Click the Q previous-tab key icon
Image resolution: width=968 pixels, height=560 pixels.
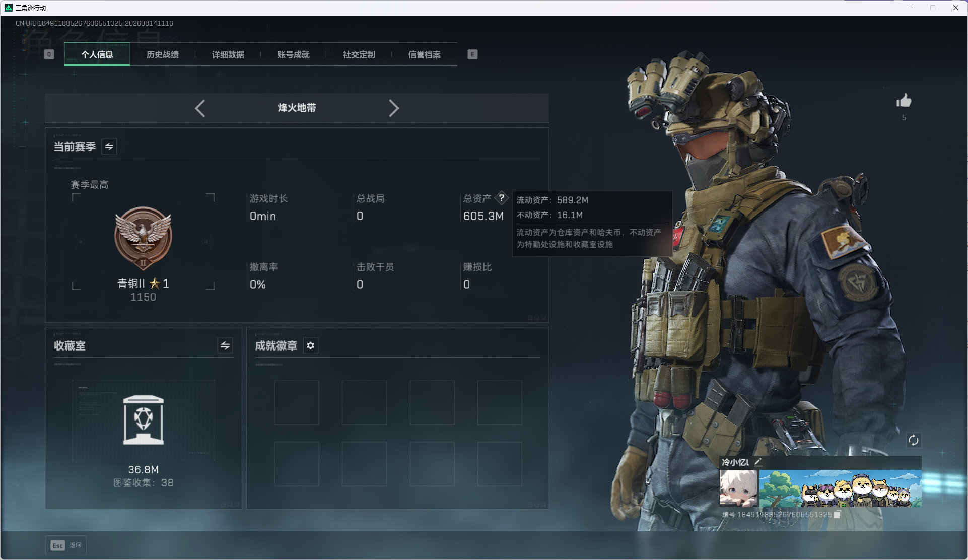click(x=49, y=54)
